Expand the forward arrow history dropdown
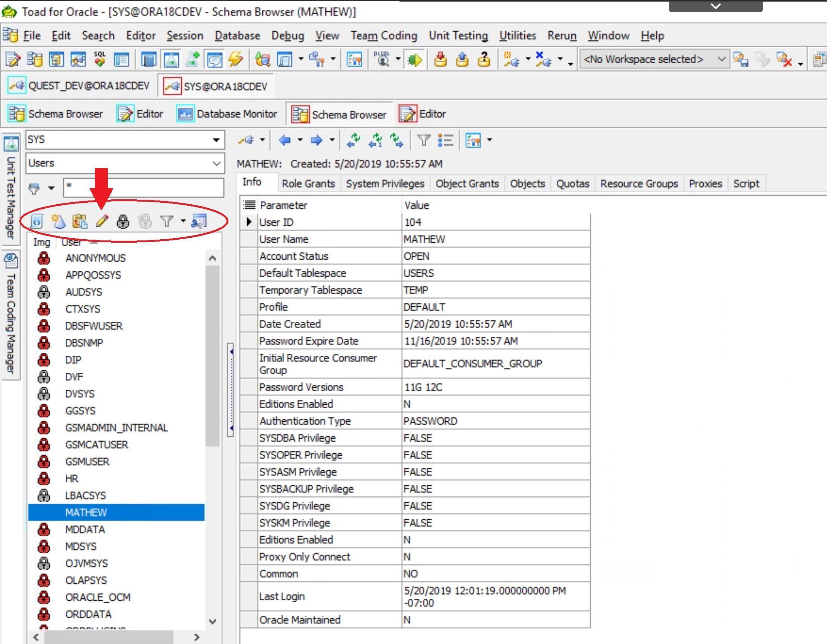Image resolution: width=827 pixels, height=644 pixels. click(x=332, y=141)
